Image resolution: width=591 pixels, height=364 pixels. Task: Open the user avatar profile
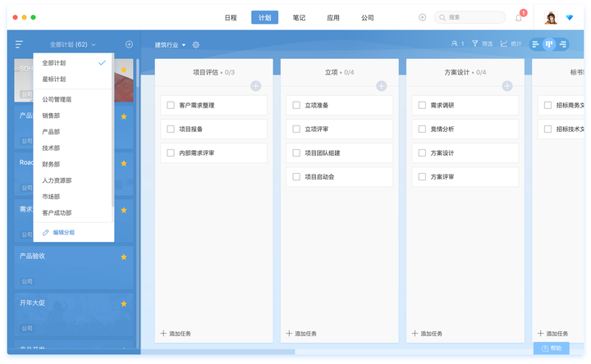pos(551,18)
